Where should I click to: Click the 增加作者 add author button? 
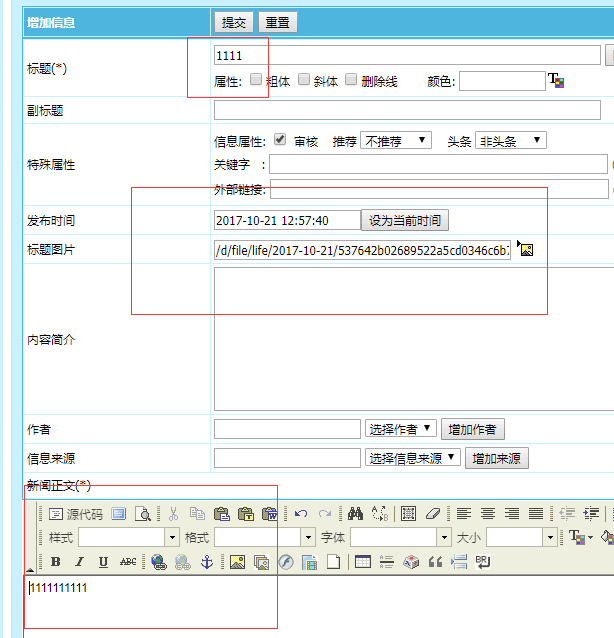click(x=472, y=429)
